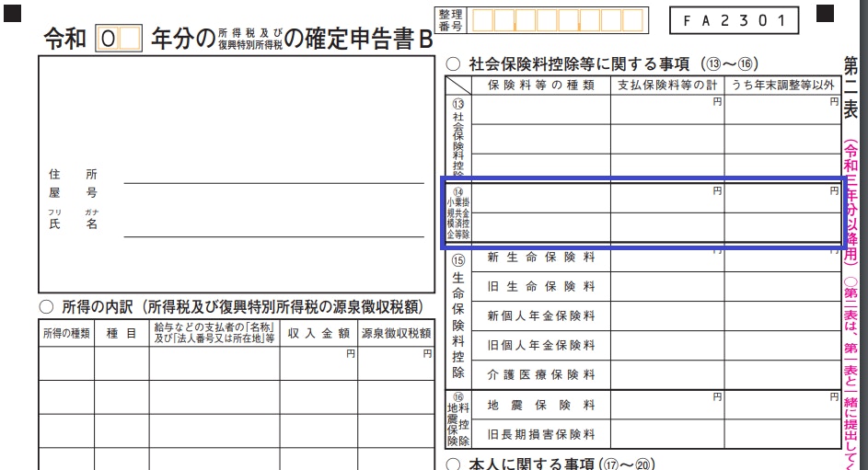Click the 所得の内訳 section heading
Image resolution: width=868 pixels, height=470 pixels.
232,307
